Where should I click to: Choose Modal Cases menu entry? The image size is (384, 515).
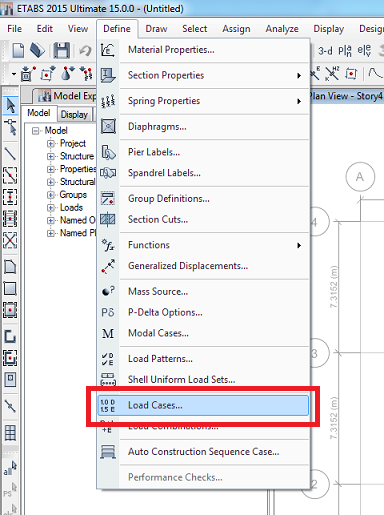204,333
